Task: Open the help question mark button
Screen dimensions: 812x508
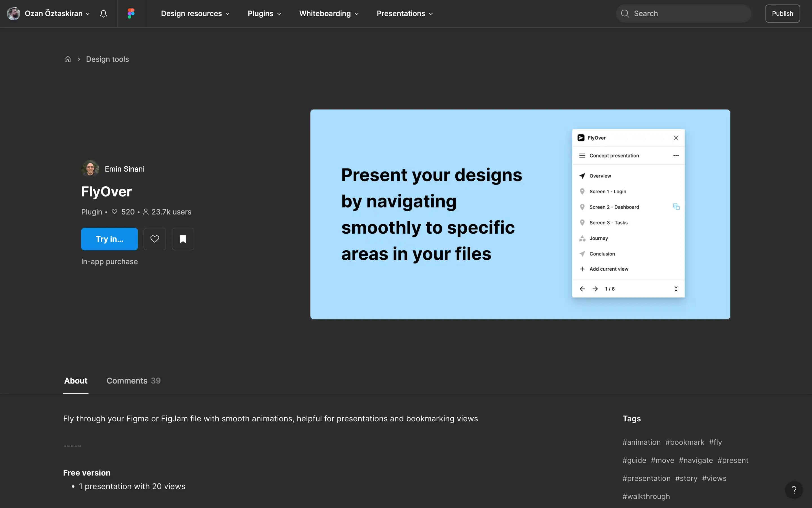Action: [794, 490]
